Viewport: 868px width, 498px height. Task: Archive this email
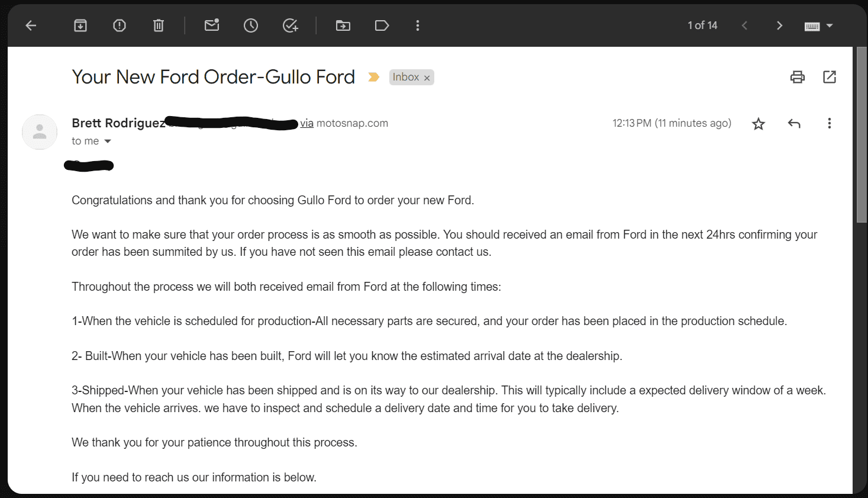[80, 25]
